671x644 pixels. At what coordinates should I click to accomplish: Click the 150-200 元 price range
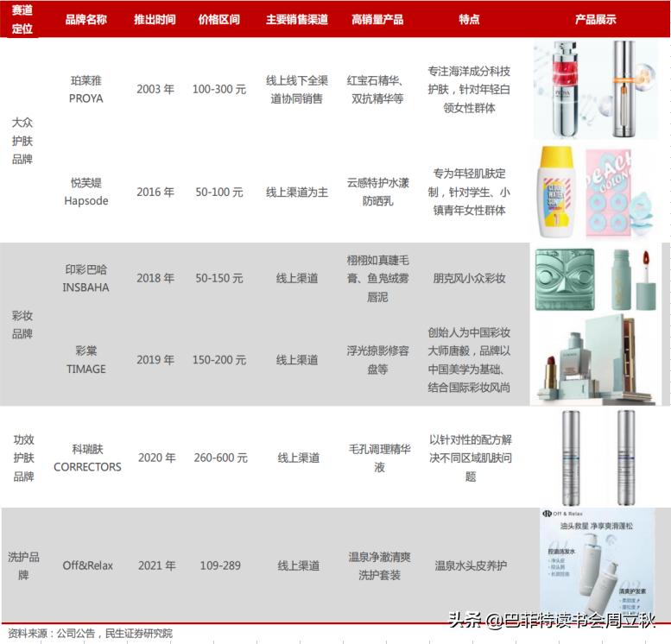pyautogui.click(x=219, y=360)
